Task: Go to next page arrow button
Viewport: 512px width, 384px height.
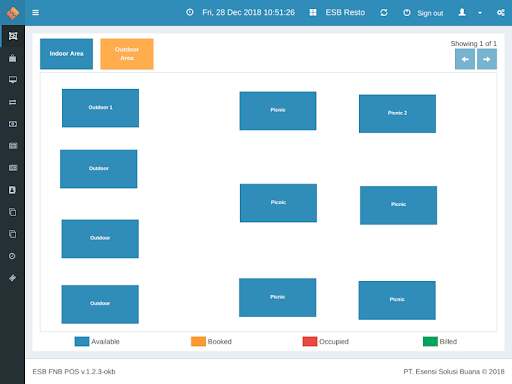Action: 487,59
